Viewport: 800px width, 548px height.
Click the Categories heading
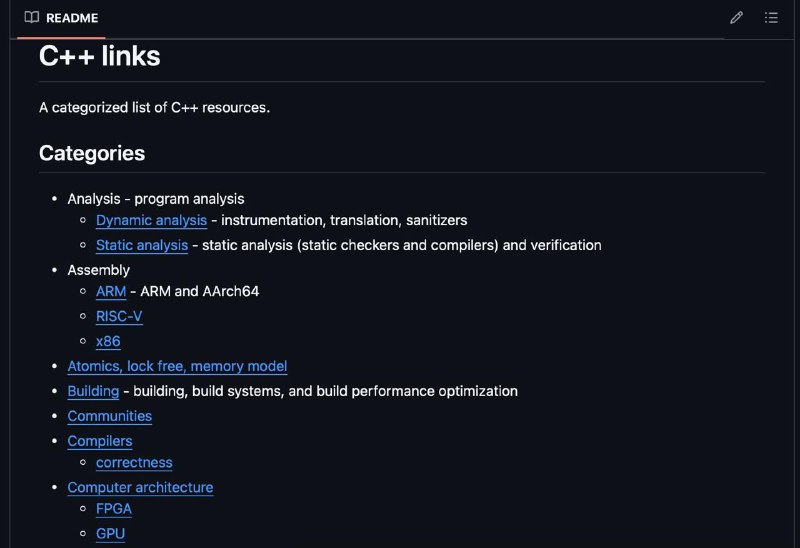pos(92,153)
